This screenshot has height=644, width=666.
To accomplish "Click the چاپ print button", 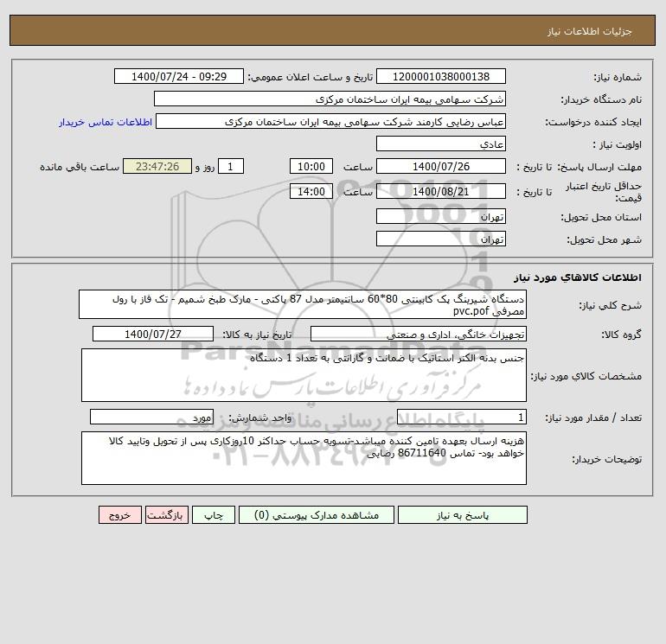I will coord(214,515).
